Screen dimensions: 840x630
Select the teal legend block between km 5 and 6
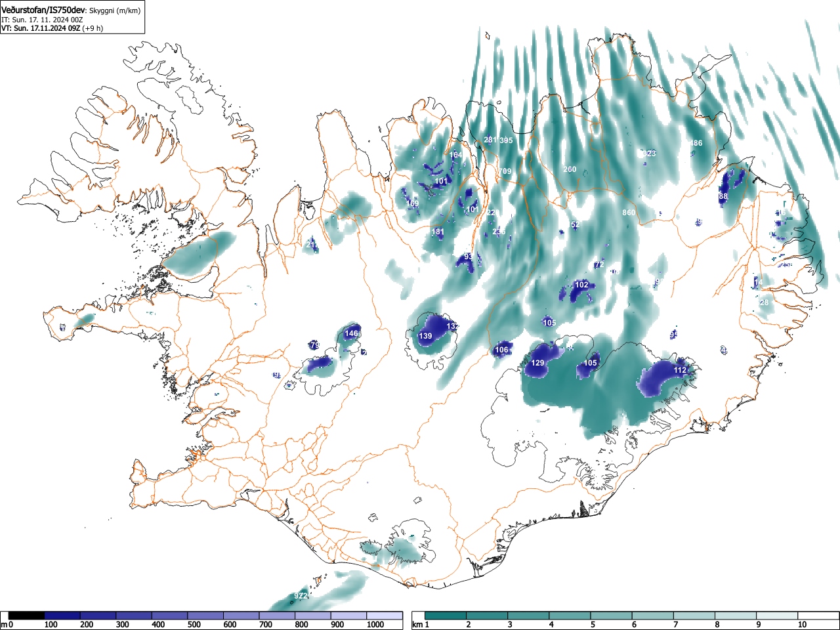click(612, 616)
